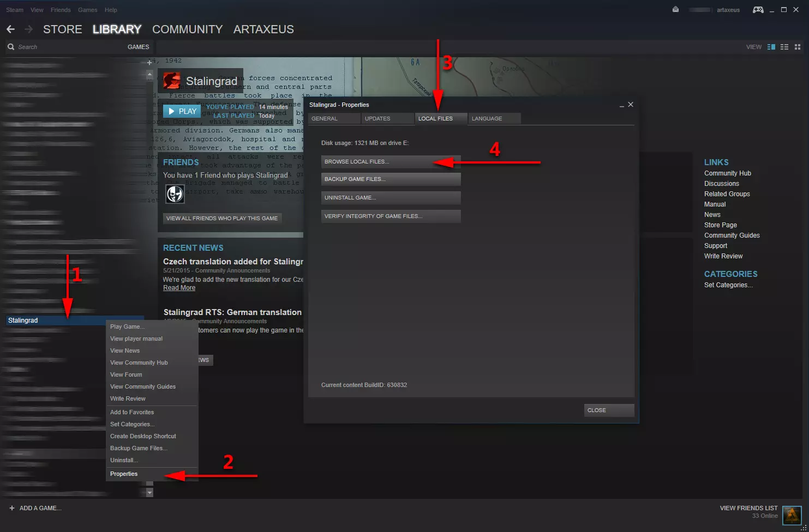
Task: Click the games list scroll-down arrow
Action: click(x=149, y=493)
